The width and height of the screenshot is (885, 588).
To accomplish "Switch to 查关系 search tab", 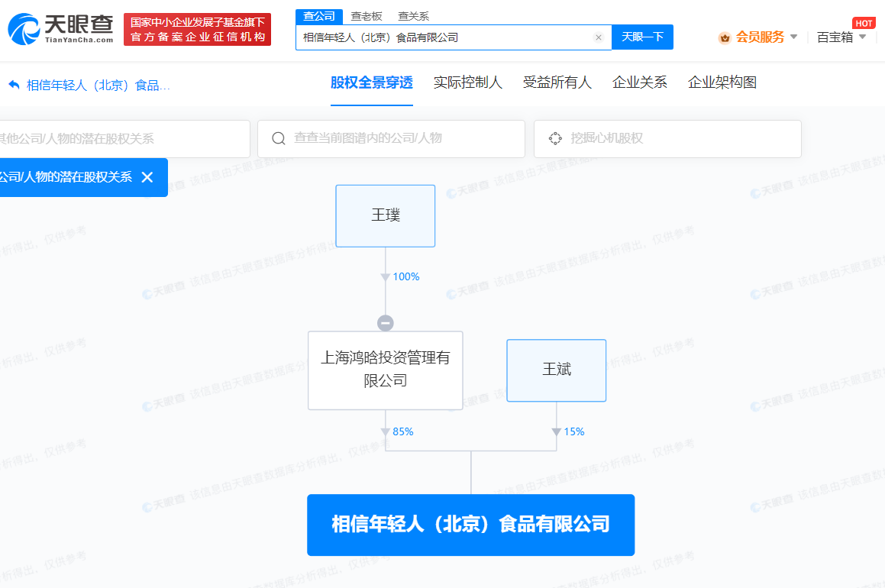I will [413, 16].
